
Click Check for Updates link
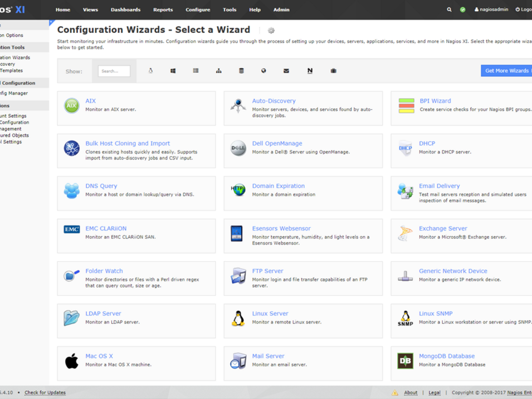[x=45, y=392]
